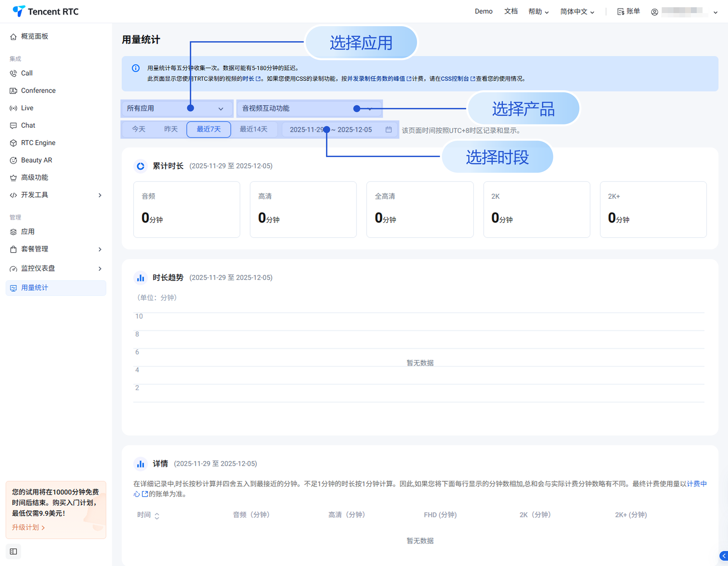
Task: Select the 昨天 time range option
Action: click(x=171, y=129)
